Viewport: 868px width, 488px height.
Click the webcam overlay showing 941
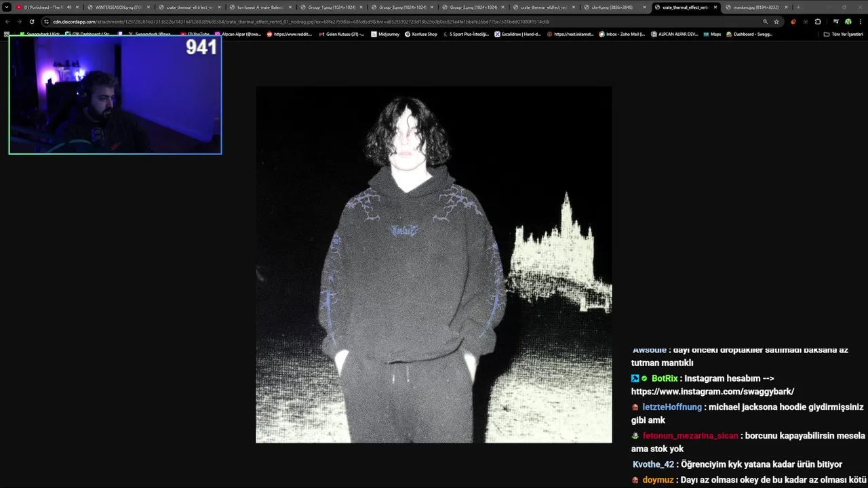[115, 95]
